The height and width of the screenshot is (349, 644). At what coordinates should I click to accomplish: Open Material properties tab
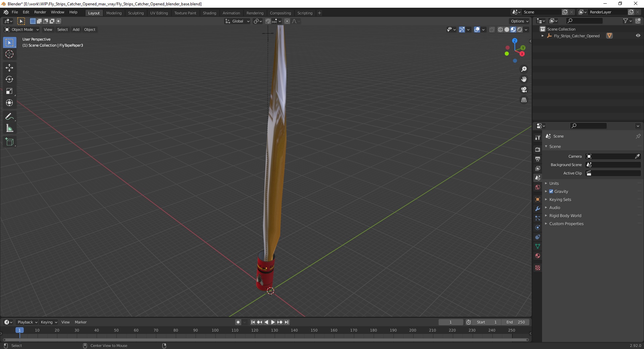coord(538,256)
